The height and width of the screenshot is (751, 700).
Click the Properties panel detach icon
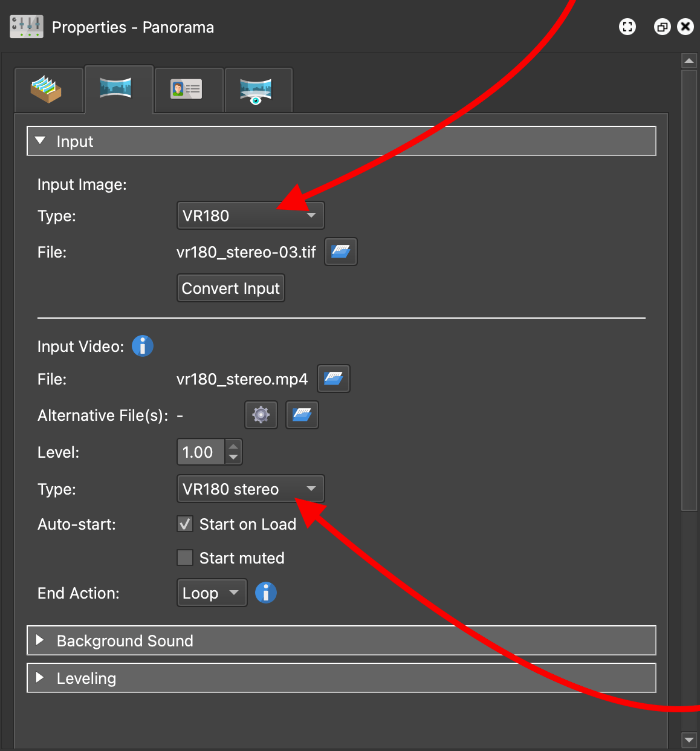pyautogui.click(x=662, y=27)
